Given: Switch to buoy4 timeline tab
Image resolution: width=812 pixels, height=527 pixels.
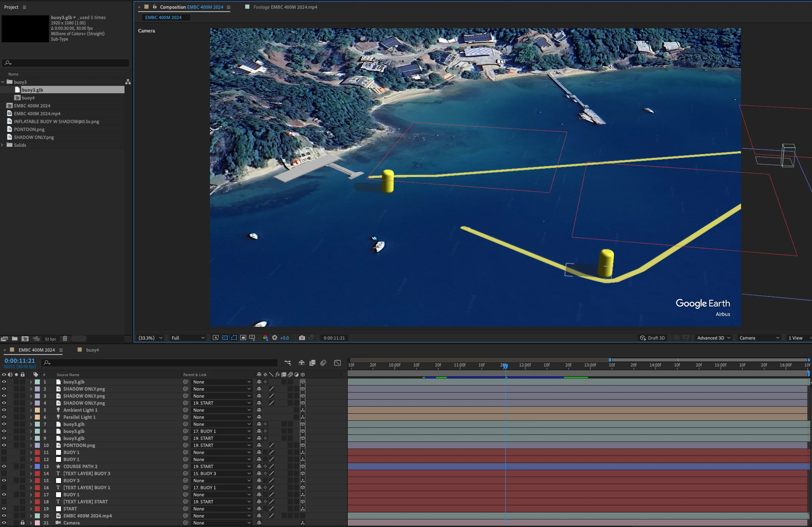Looking at the screenshot, I should coord(92,350).
